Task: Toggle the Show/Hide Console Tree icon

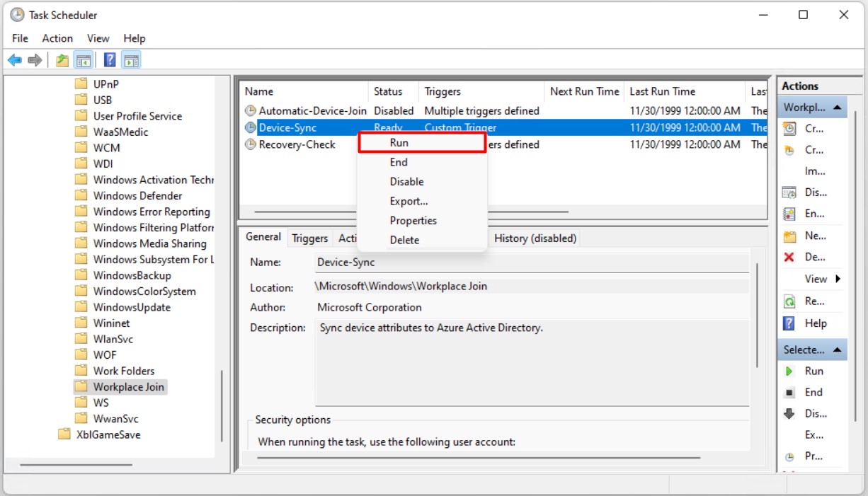Action: coord(84,60)
